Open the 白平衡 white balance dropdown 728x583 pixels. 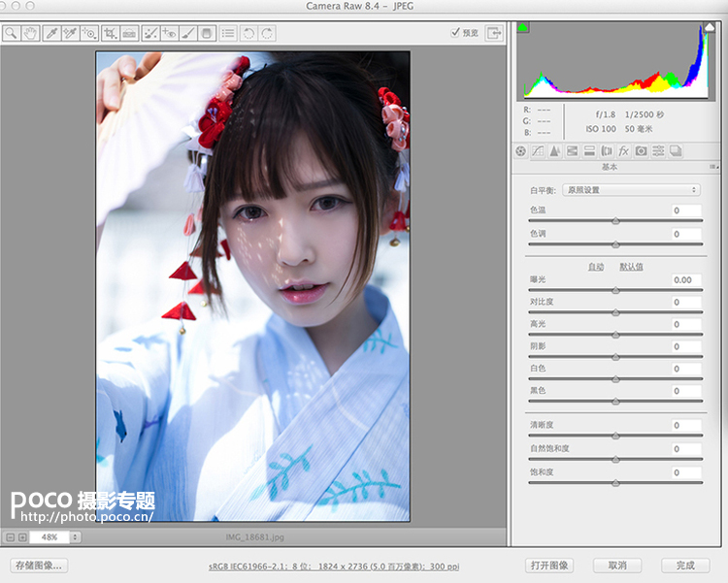[x=632, y=190]
